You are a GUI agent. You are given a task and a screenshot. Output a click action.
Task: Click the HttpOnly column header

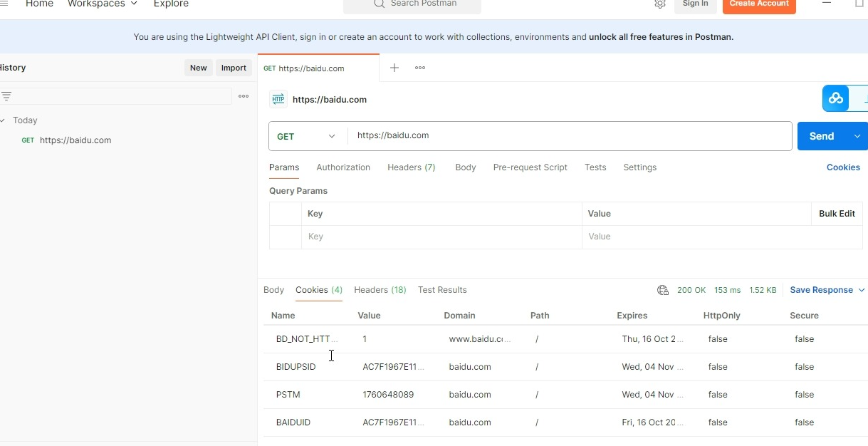point(722,316)
